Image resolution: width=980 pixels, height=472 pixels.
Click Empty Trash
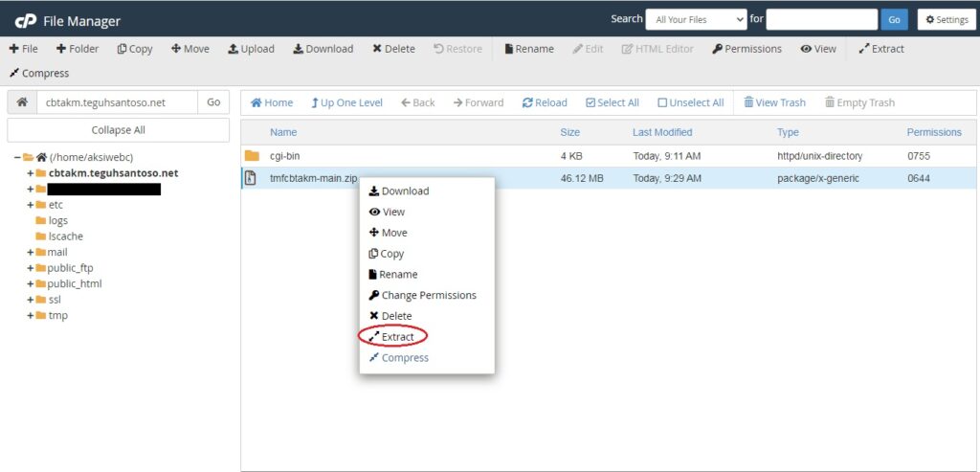[x=859, y=102]
